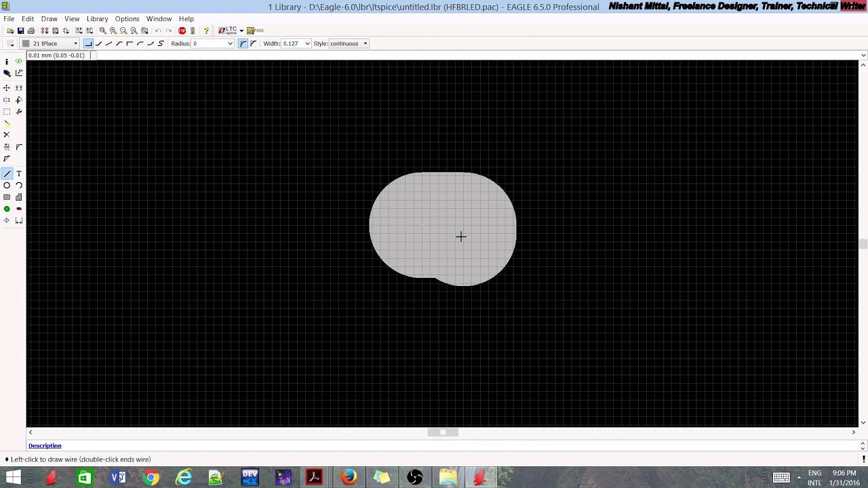Select the Mirror tool
This screenshot has height=488, width=868.
(7, 100)
